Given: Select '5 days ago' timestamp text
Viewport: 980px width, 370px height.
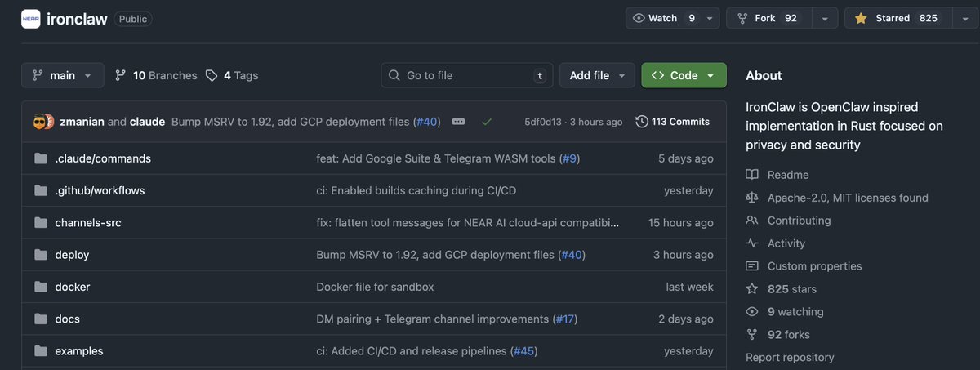Looking at the screenshot, I should [x=686, y=158].
